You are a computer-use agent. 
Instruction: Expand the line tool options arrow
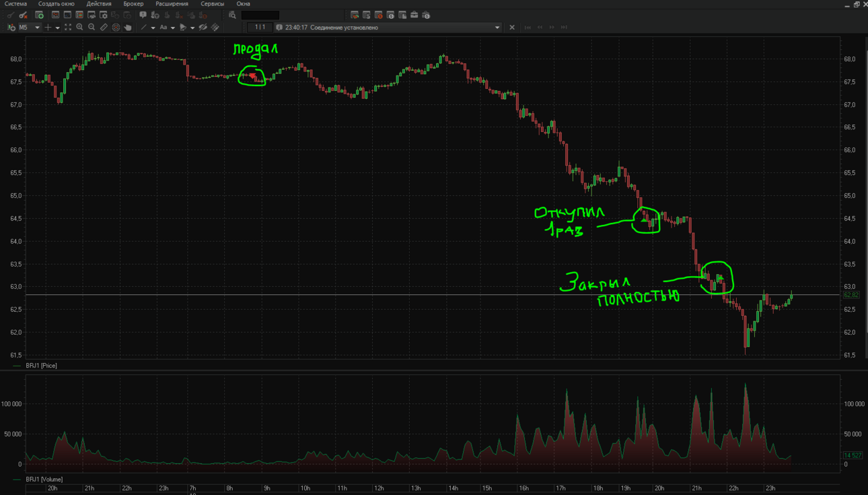click(x=153, y=28)
